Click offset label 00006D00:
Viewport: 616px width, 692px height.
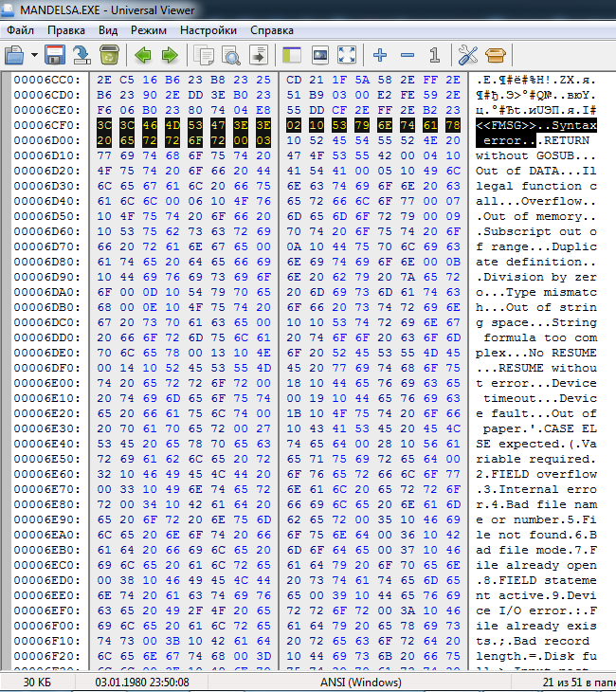(47, 140)
